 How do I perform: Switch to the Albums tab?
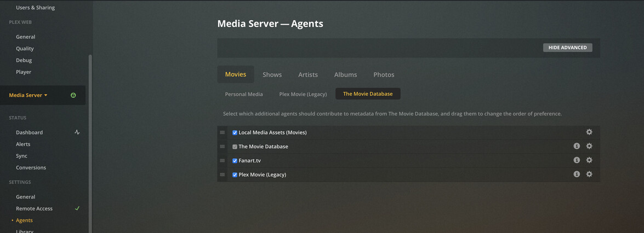(345, 74)
